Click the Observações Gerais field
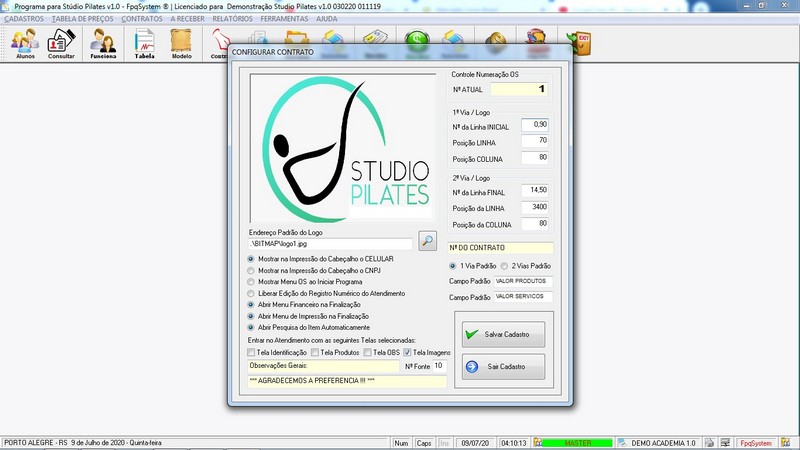 (x=323, y=366)
